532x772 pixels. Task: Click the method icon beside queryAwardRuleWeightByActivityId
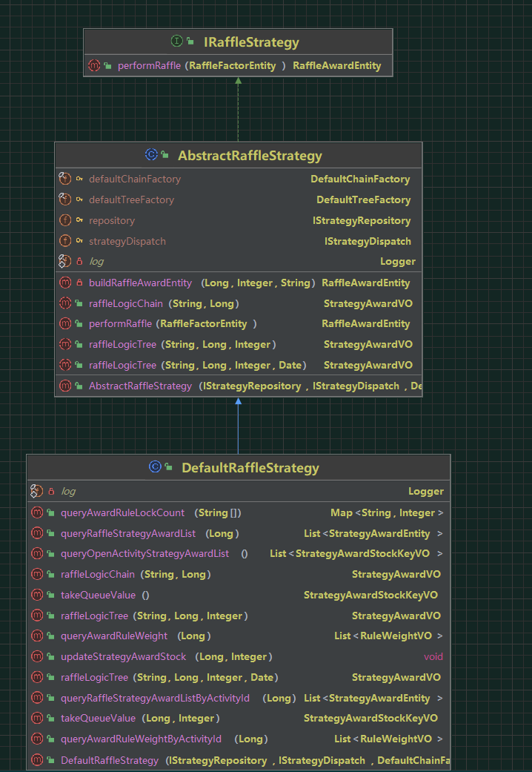tap(37, 739)
